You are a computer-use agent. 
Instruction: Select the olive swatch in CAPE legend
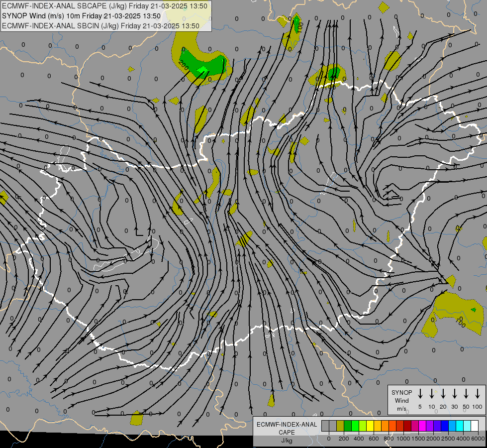(340, 426)
